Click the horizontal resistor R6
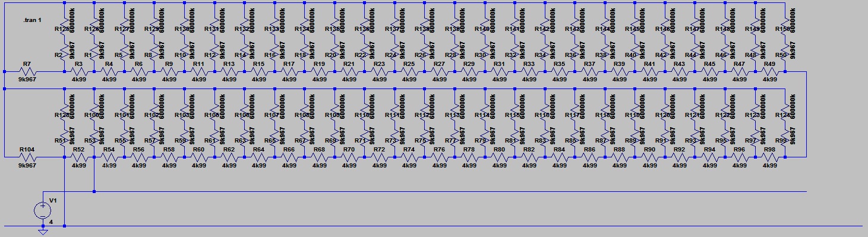Viewport: 868px width, 237px height. pos(140,72)
